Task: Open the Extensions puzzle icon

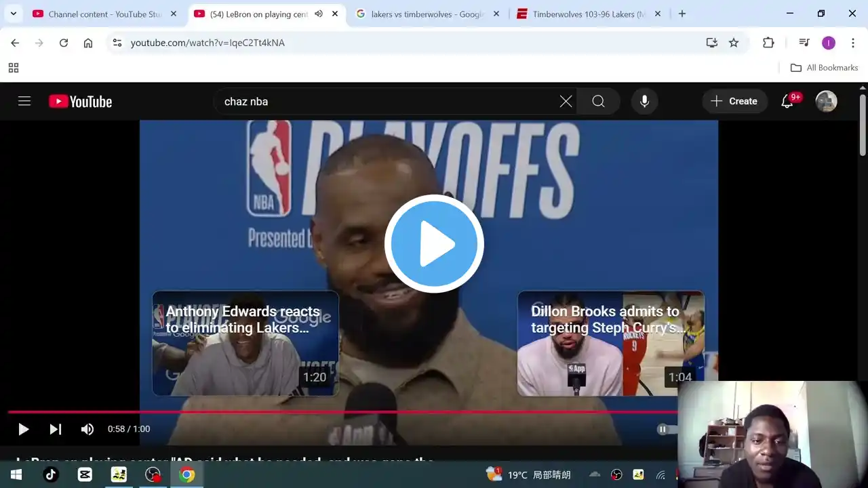Action: pyautogui.click(x=768, y=43)
